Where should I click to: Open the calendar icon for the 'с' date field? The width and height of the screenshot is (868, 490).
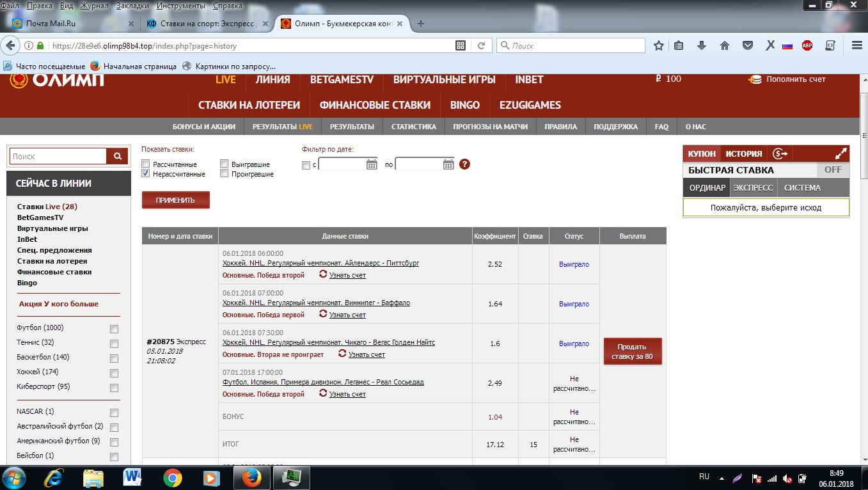[x=372, y=164]
